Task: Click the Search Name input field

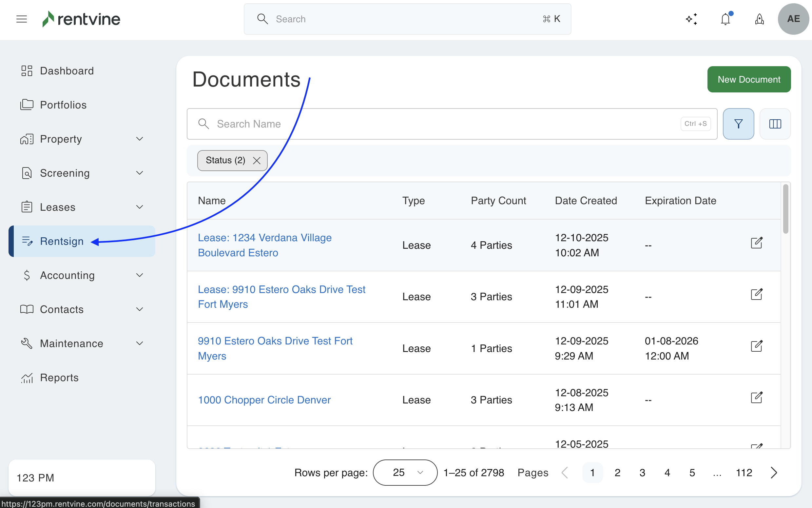Action: 436,124
